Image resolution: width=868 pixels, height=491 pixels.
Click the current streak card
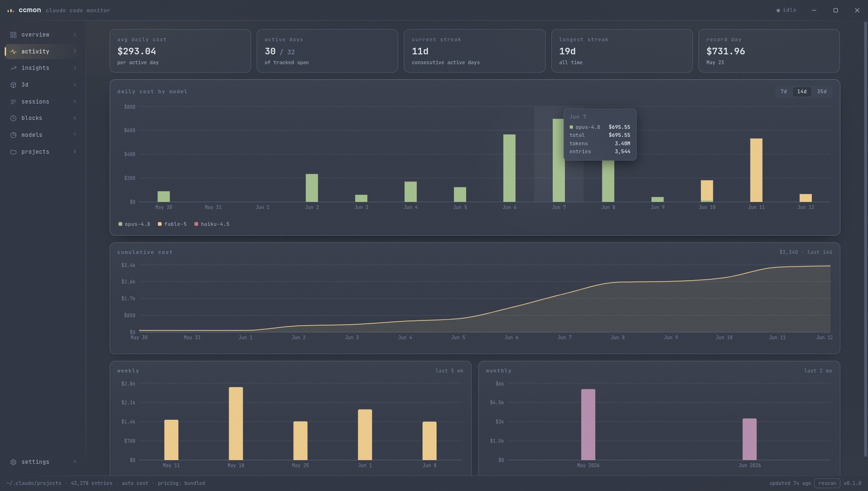click(x=475, y=51)
